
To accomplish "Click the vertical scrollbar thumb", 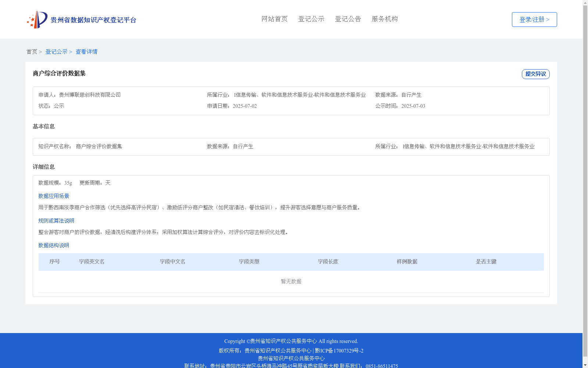I will (585, 180).
